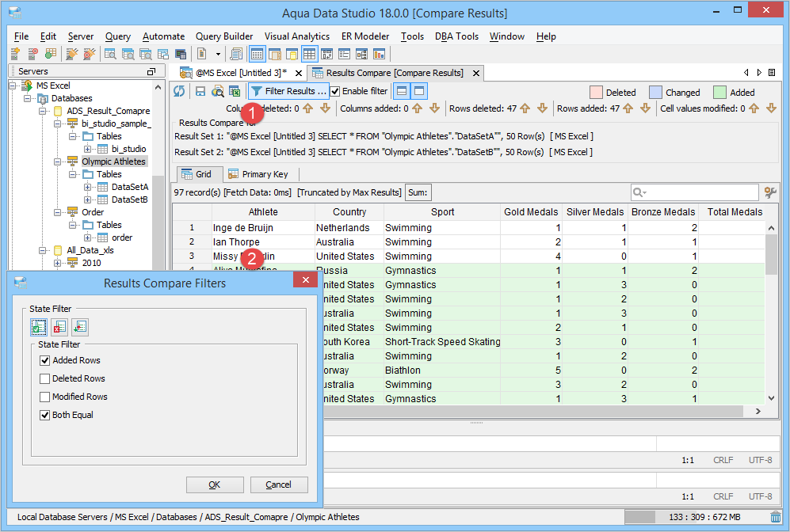Collapse the Olympic Athletes tree node
This screenshot has width=790, height=532.
click(58, 161)
